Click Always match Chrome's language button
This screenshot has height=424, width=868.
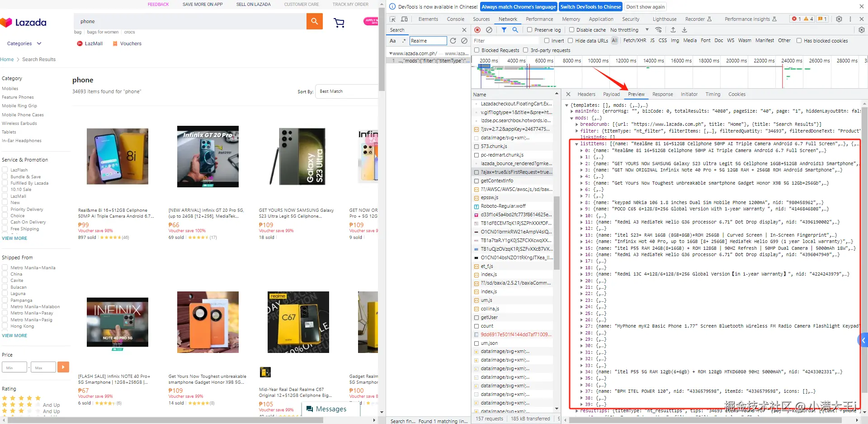click(519, 7)
